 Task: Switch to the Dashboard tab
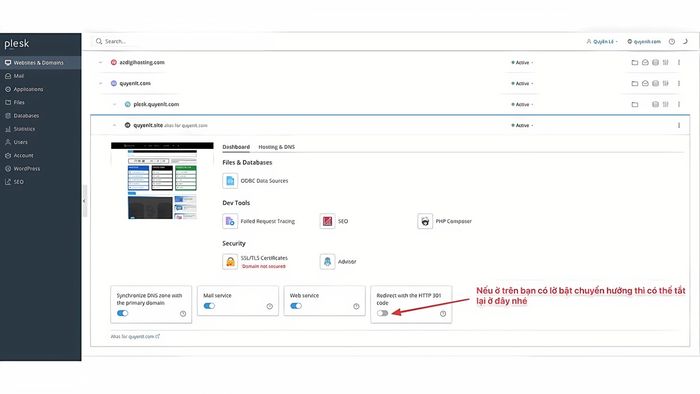click(x=236, y=147)
